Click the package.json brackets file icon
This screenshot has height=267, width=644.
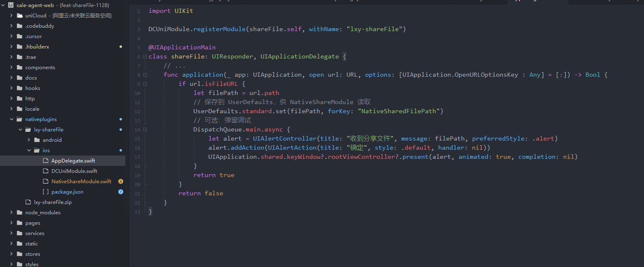46,192
